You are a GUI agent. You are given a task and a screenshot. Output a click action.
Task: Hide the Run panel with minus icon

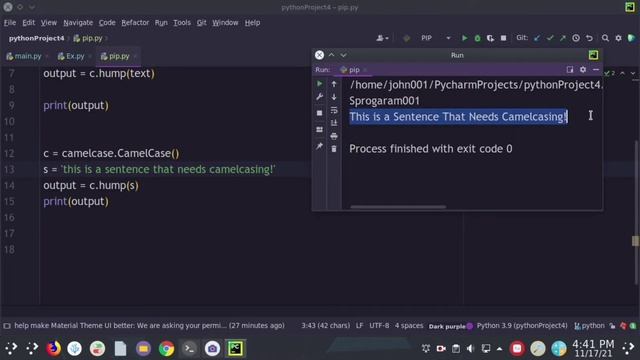pyautogui.click(x=596, y=70)
